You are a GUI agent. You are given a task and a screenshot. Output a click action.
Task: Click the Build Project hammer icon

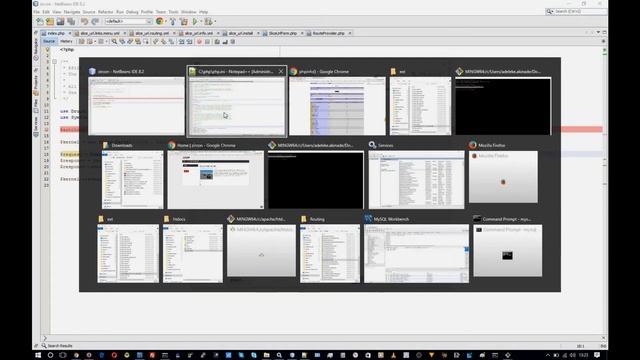pyautogui.click(x=173, y=21)
